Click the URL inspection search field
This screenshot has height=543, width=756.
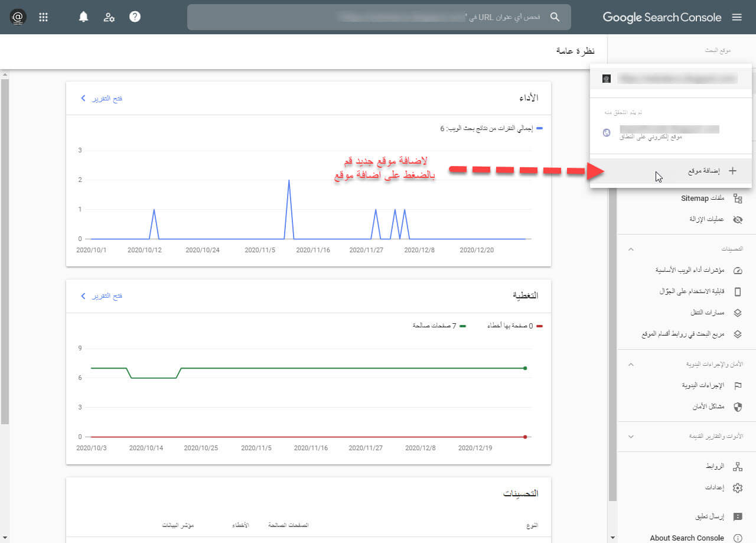[379, 17]
